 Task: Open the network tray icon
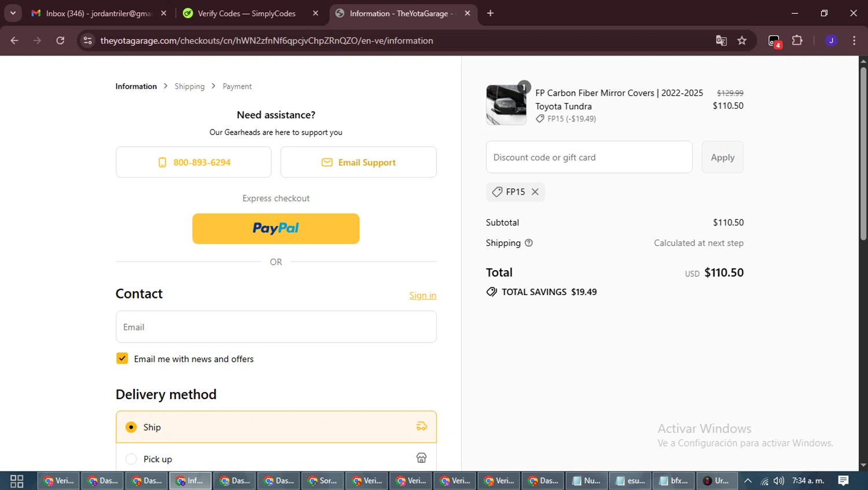(764, 481)
